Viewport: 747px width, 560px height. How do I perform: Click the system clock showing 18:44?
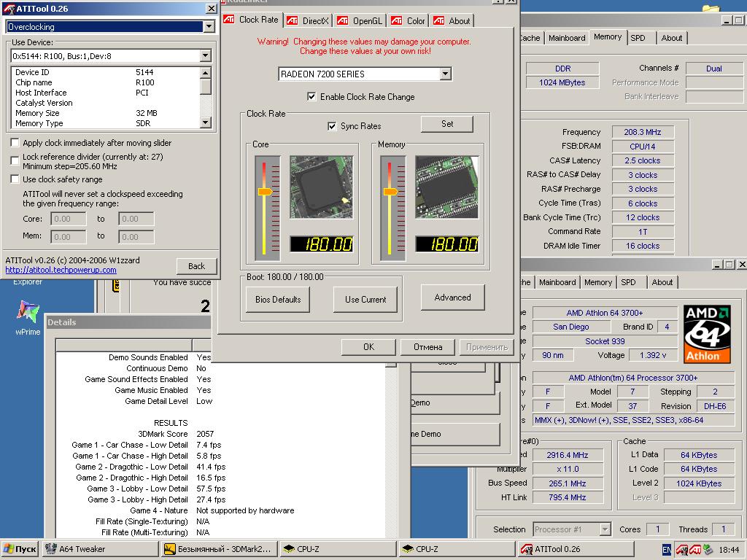click(729, 550)
